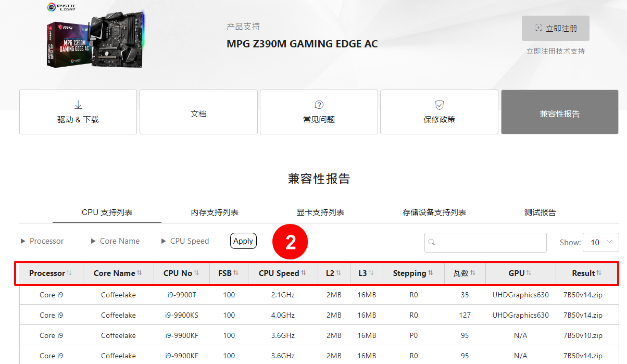Click the Apply button for filters

(243, 241)
